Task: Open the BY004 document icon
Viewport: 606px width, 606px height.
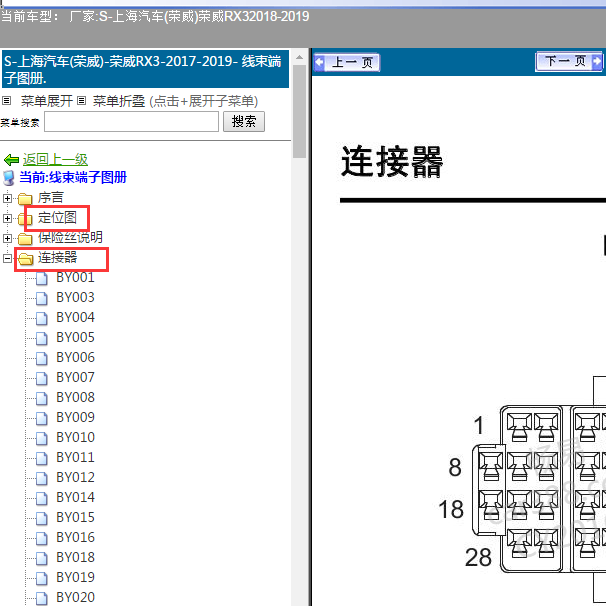Action: coord(42,318)
